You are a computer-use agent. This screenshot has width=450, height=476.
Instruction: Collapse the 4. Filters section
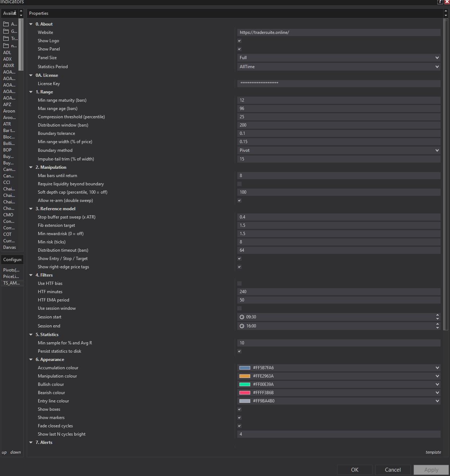pos(31,275)
